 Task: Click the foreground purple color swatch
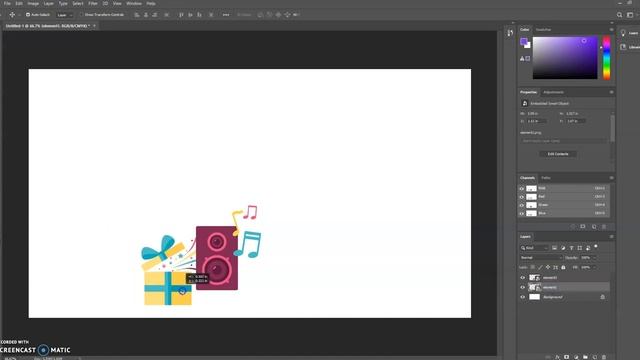[524, 42]
